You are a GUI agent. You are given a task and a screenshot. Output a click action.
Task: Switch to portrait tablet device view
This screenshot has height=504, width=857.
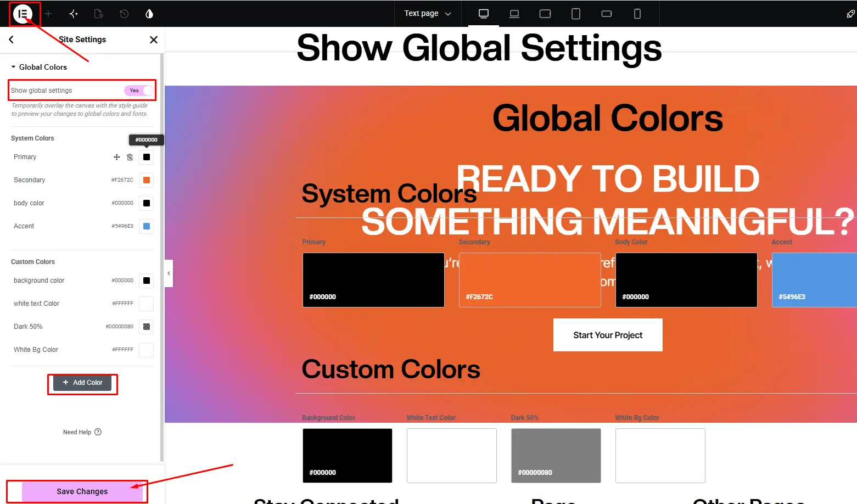coord(576,14)
